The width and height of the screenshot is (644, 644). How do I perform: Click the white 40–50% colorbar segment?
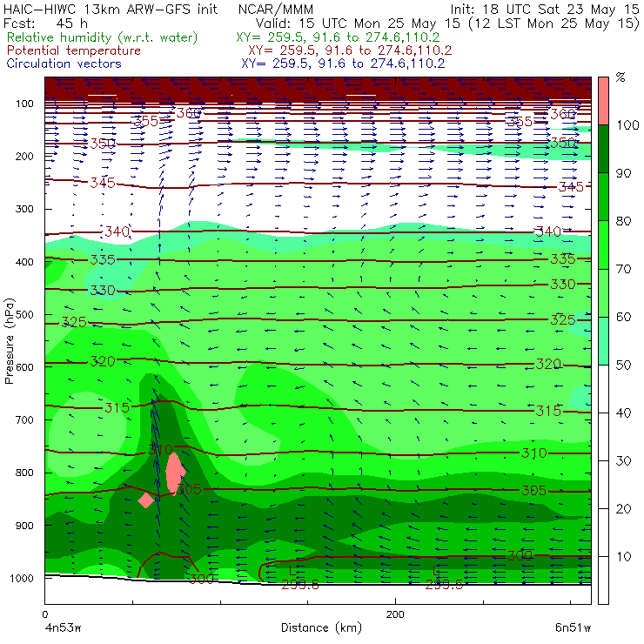[603, 388]
